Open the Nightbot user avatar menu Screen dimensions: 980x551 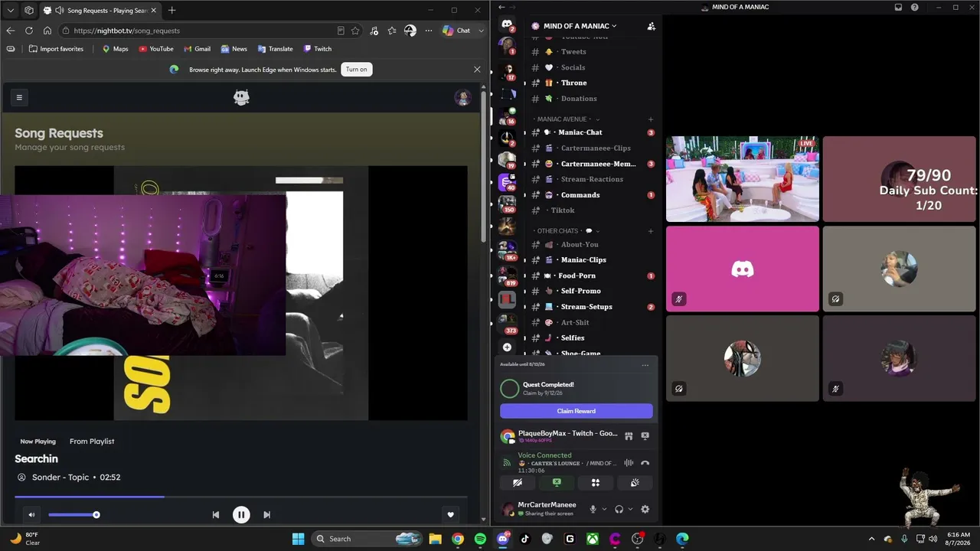(x=462, y=97)
